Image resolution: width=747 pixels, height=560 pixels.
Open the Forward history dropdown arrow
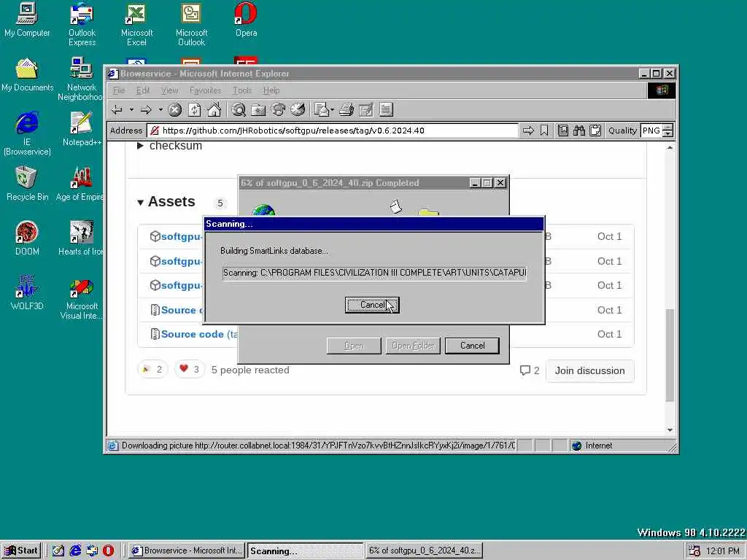[160, 110]
